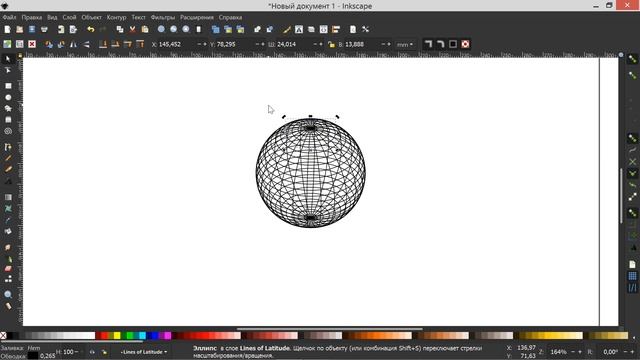
Task: Increase the height value stepper
Action: click(x=389, y=44)
